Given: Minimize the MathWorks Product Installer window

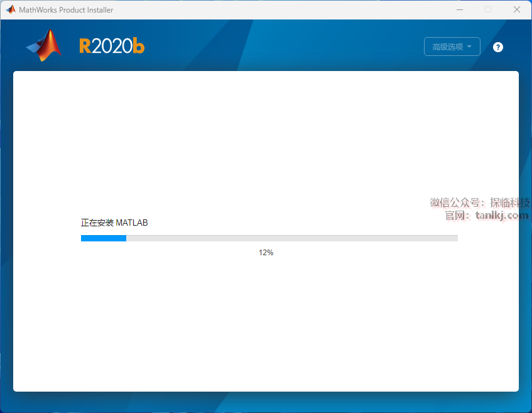Looking at the screenshot, I should [x=460, y=9].
